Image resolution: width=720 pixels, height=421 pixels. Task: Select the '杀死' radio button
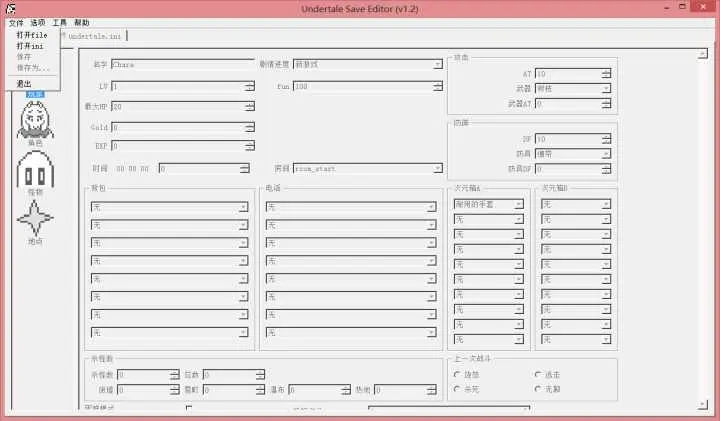pos(457,389)
